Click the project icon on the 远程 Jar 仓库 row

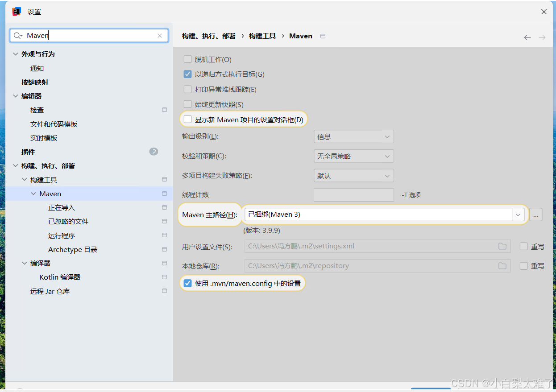click(x=164, y=291)
